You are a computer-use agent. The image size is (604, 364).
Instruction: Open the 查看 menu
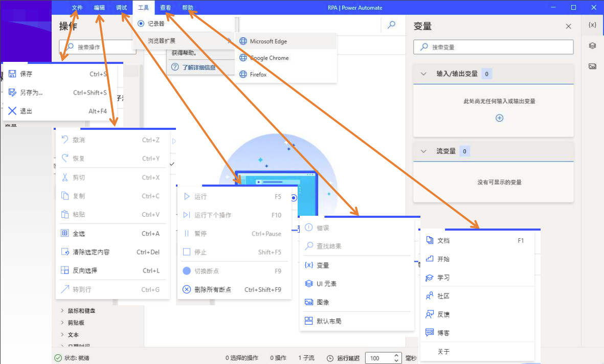[x=166, y=8]
